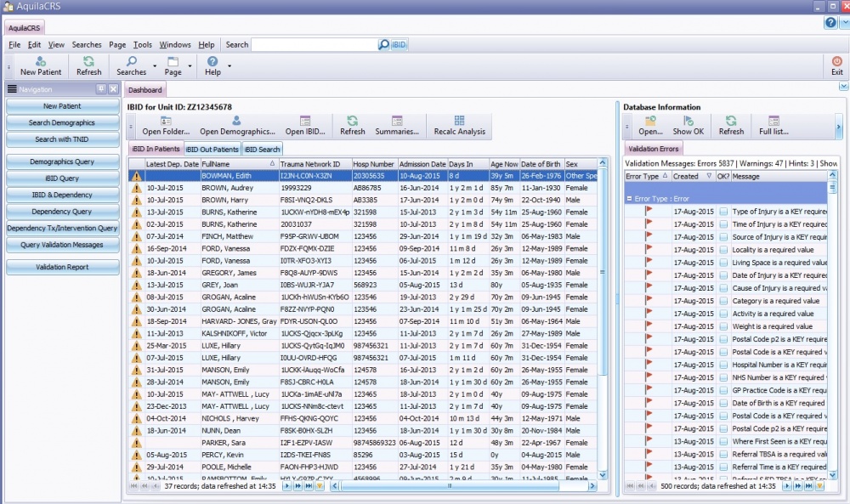This screenshot has height=504, width=850.
Task: Click the Dependency Query navigation button
Action: tap(63, 212)
